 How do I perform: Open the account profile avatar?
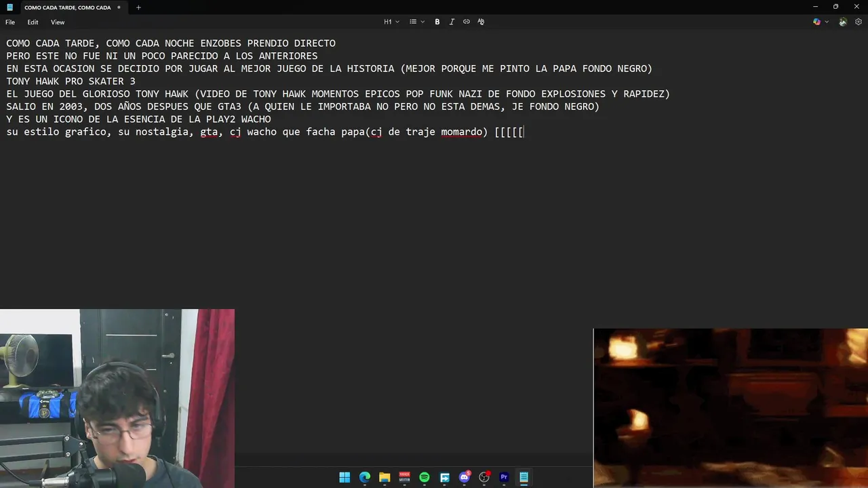pos(843,22)
